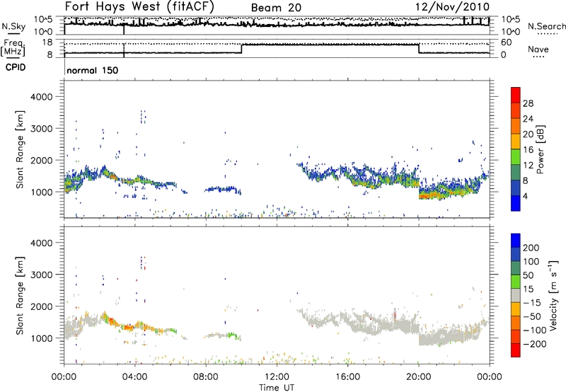Screen dimensions: 566x392
Task: Click the orange negative-velocity band near 03:30 UT
Action: (x=128, y=327)
